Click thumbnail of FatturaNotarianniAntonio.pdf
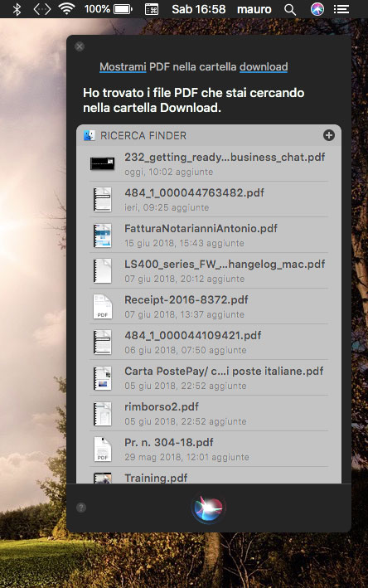Screen dimensions: 368x588 (102, 236)
